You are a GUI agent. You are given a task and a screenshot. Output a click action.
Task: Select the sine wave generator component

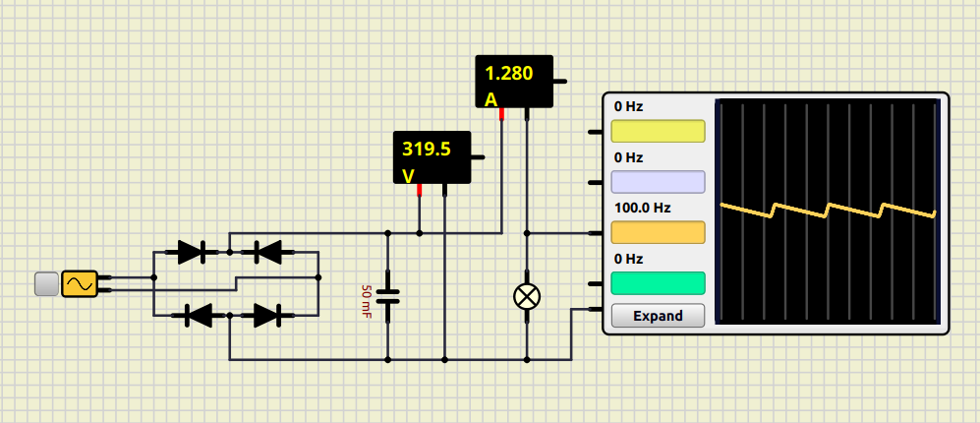click(79, 284)
